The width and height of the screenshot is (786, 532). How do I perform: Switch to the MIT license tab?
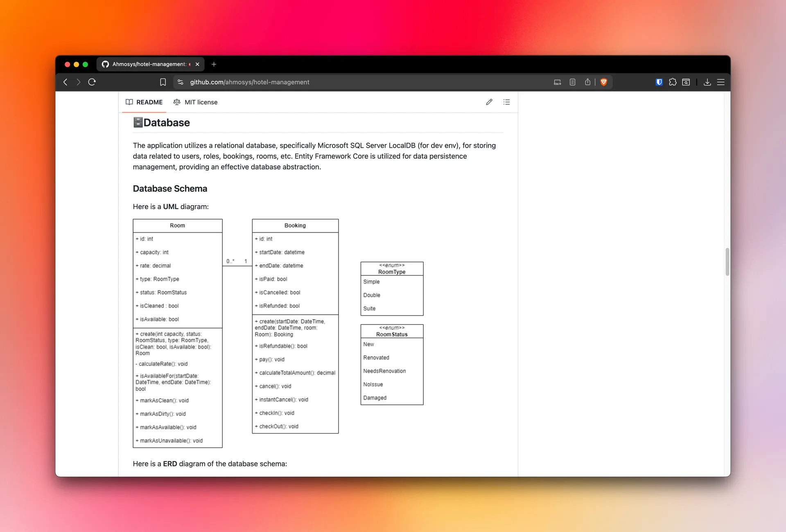[x=195, y=102]
